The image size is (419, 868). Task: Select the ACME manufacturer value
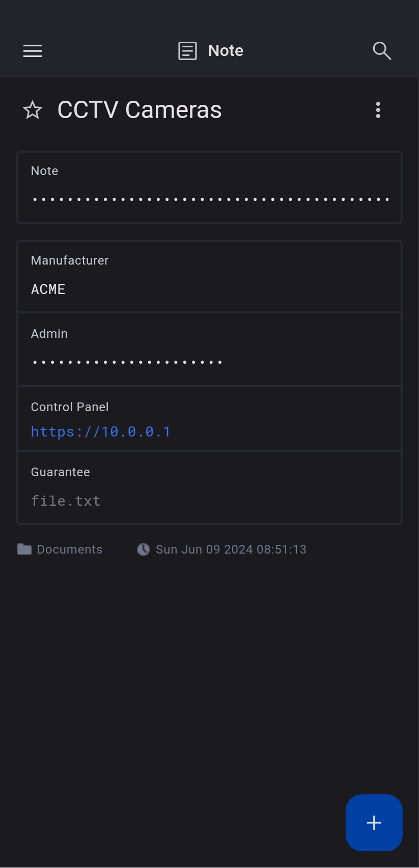48,290
